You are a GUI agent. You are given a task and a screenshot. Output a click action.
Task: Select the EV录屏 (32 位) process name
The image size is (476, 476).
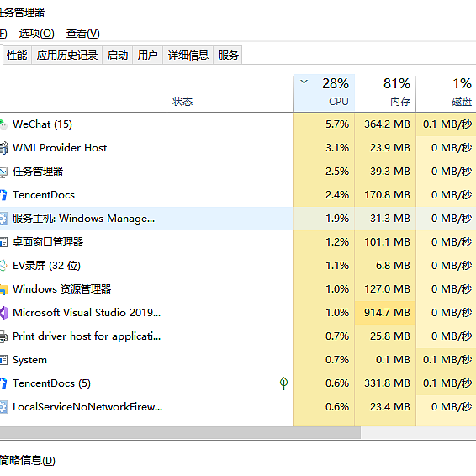click(46, 266)
